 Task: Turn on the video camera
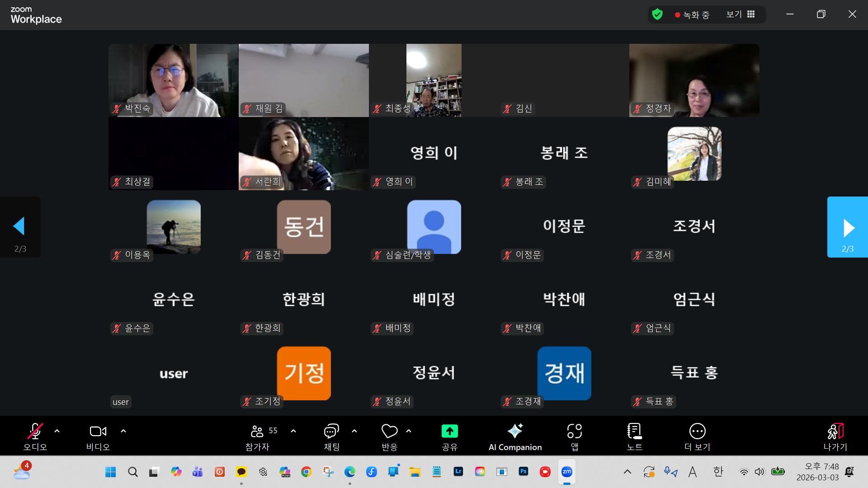[x=98, y=432]
